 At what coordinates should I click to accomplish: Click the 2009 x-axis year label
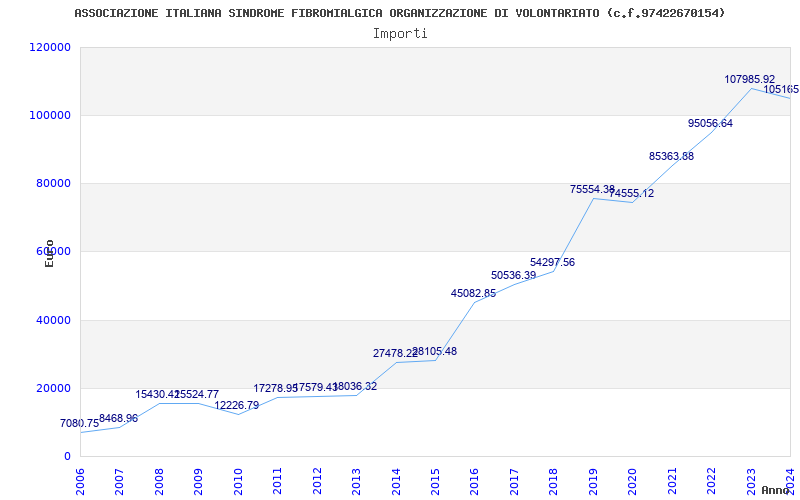pos(198,482)
